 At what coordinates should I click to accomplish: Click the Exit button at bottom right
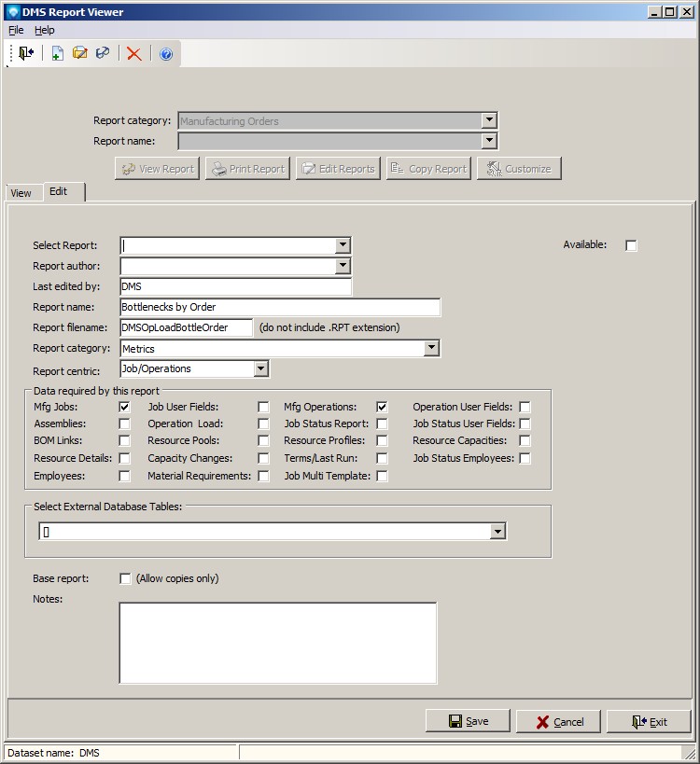click(x=649, y=721)
